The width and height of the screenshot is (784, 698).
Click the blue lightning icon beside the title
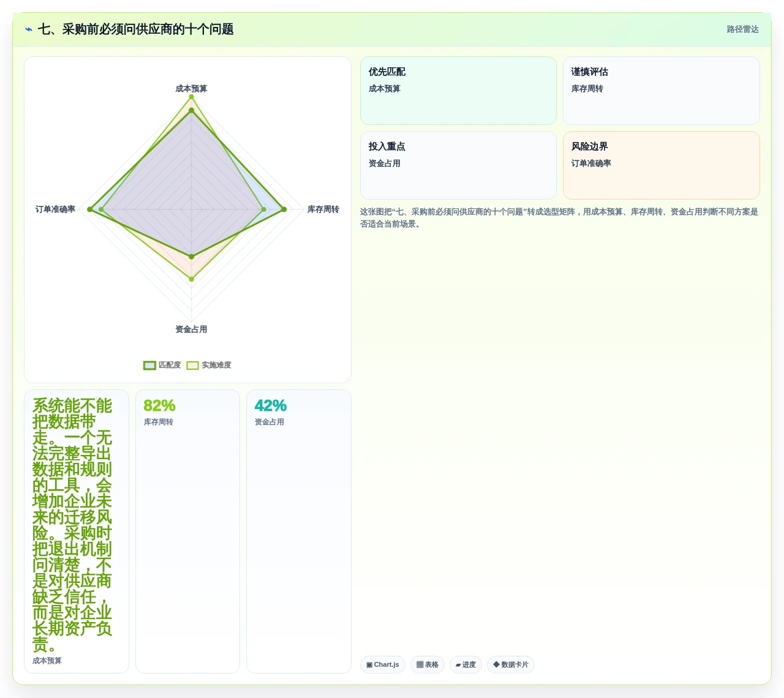click(x=29, y=29)
